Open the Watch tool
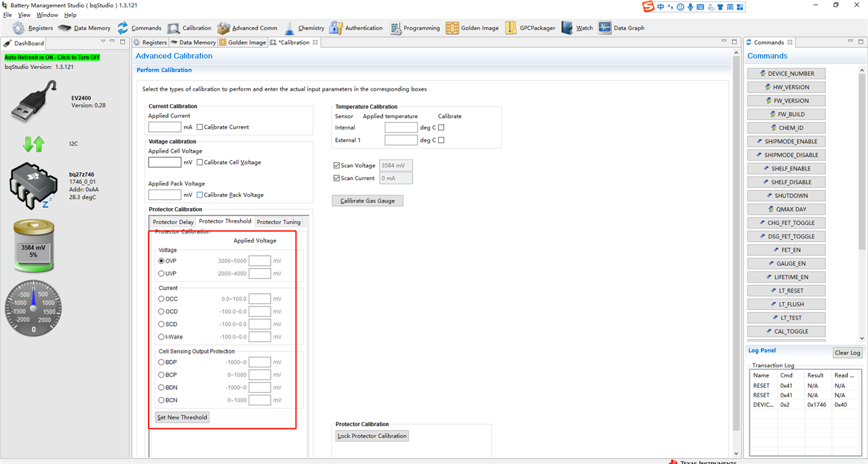 coord(577,28)
